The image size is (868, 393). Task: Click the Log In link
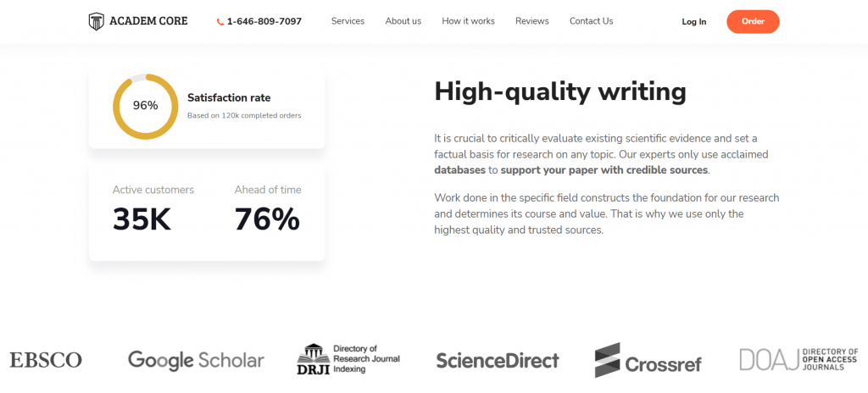[694, 21]
